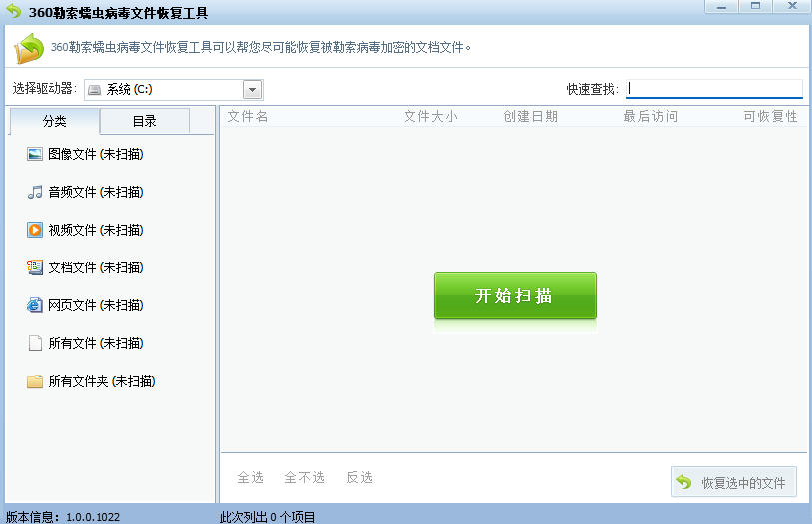
Task: Click the 全不选 deselect all link
Action: pyautogui.click(x=304, y=477)
